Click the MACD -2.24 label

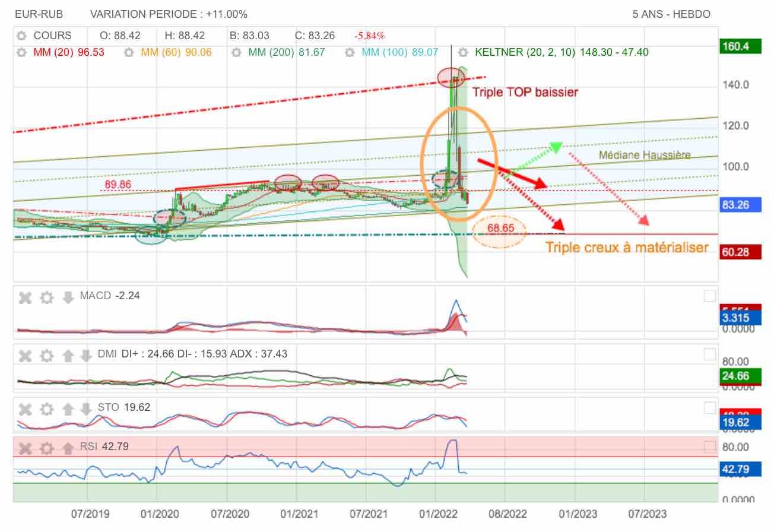pos(110,296)
